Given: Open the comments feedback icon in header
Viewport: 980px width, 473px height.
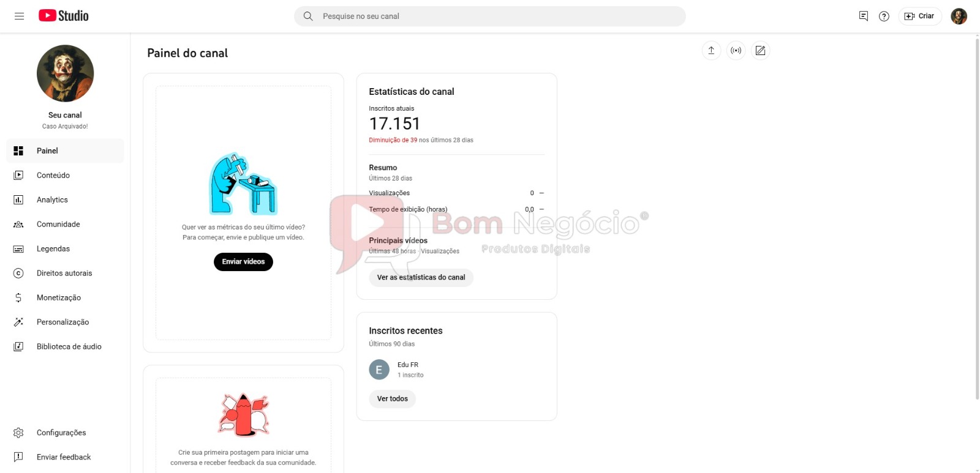Looking at the screenshot, I should (864, 17).
